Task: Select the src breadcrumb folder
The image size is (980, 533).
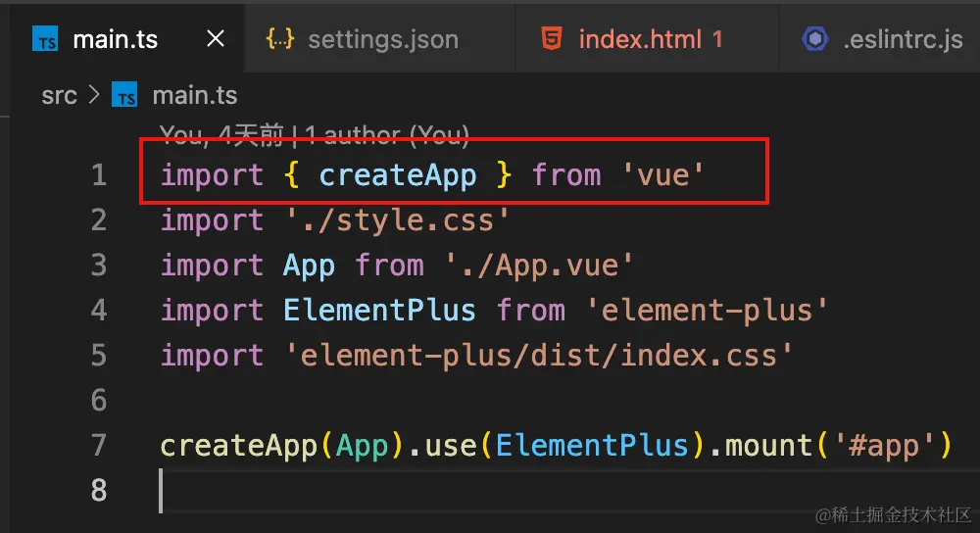Action: click(x=60, y=96)
